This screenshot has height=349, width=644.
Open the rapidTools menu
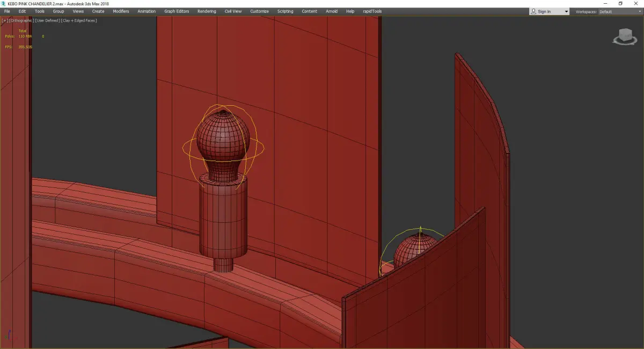372,11
